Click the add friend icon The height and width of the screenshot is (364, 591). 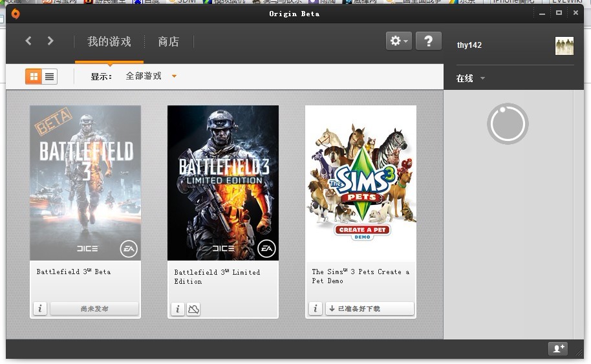557,348
